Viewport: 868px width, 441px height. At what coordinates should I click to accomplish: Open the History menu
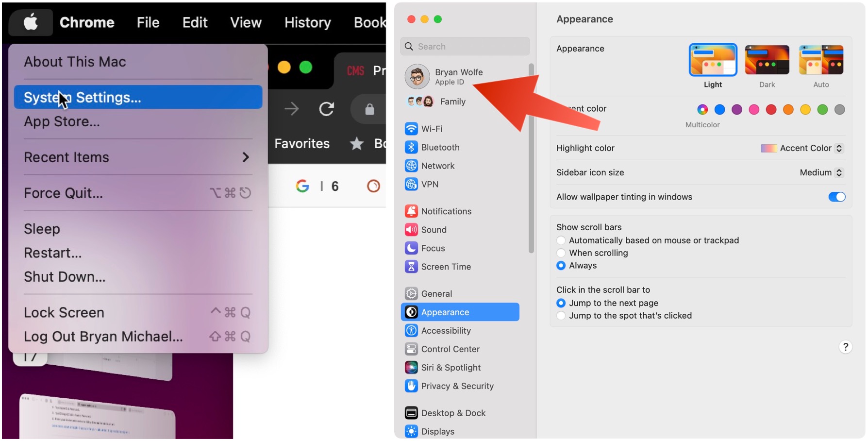coord(308,22)
